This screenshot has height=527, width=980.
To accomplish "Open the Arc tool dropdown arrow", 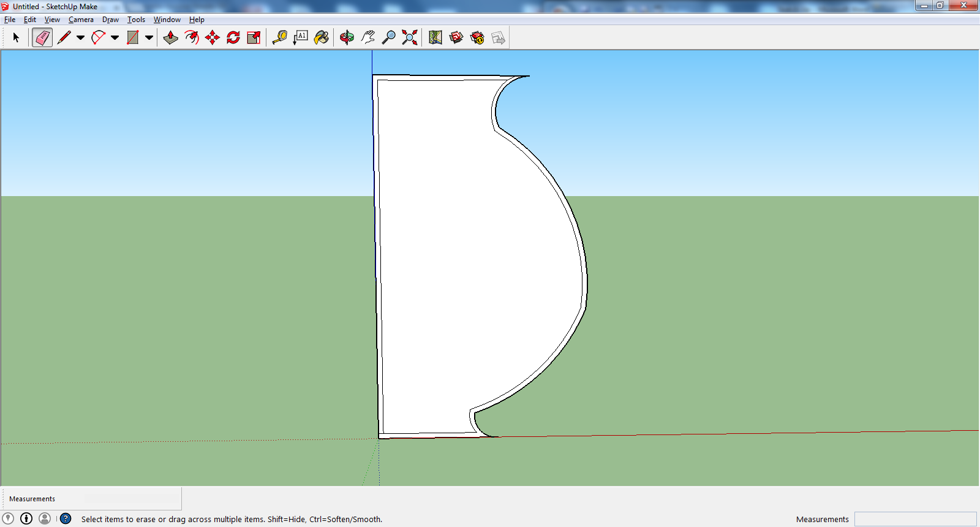I will (115, 37).
